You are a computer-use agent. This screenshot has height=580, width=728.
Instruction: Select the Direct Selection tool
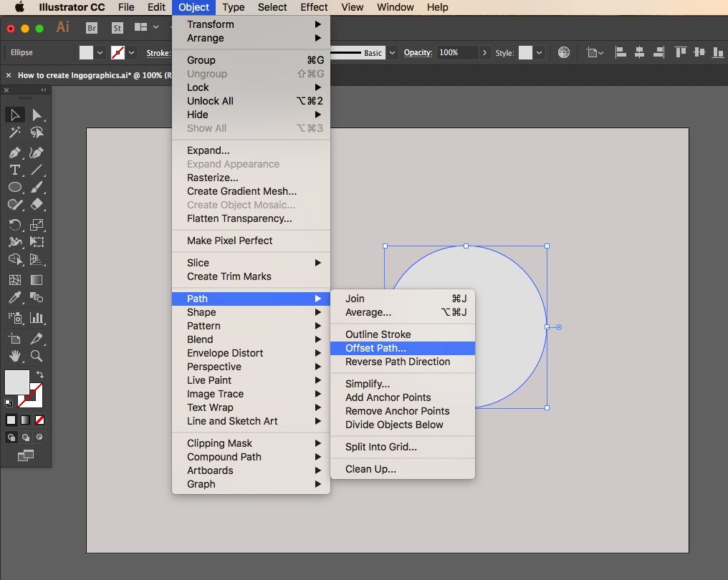(37, 115)
